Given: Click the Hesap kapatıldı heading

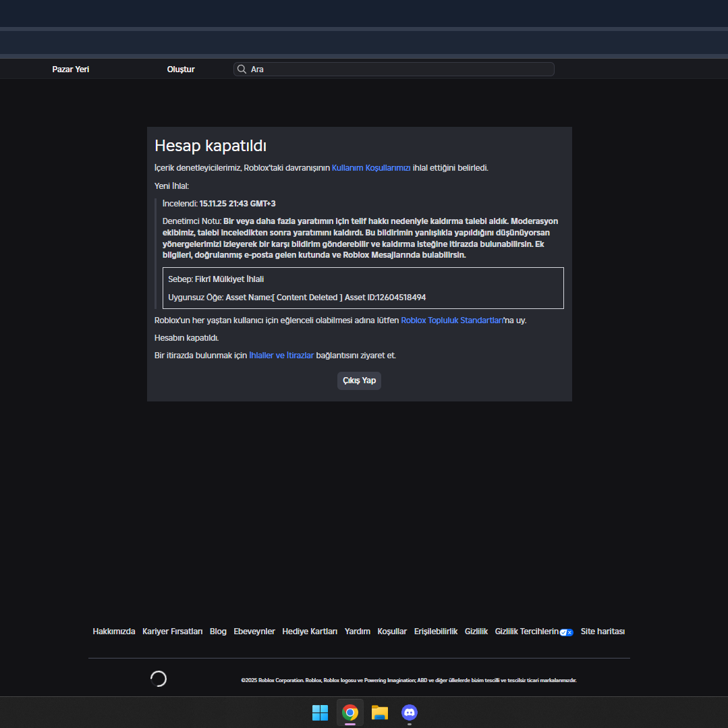Looking at the screenshot, I should click(211, 146).
